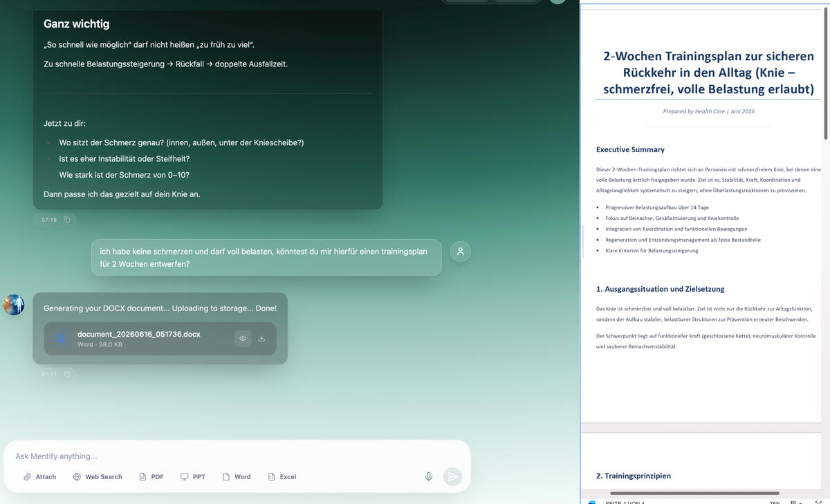Click the 'SEITE 1 VON 4' page indicator

(x=625, y=502)
